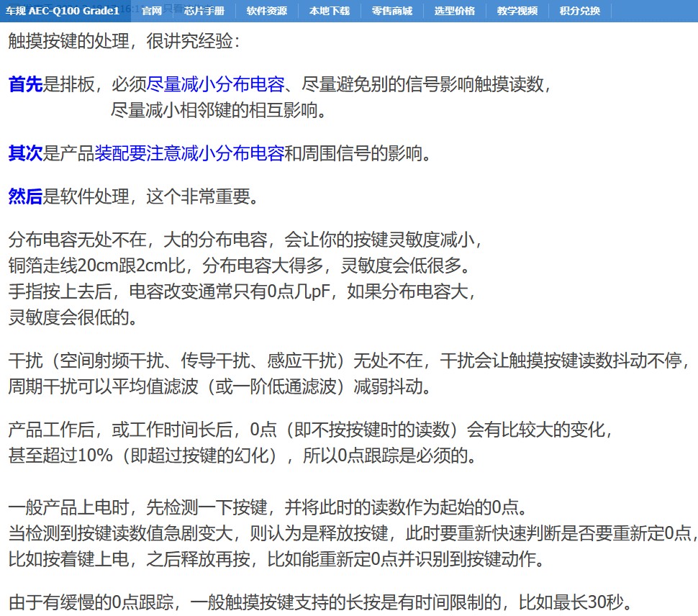698x616 pixels.
Task: Click the line starting 周期干扰可以平均值滤波
Action: (220, 386)
